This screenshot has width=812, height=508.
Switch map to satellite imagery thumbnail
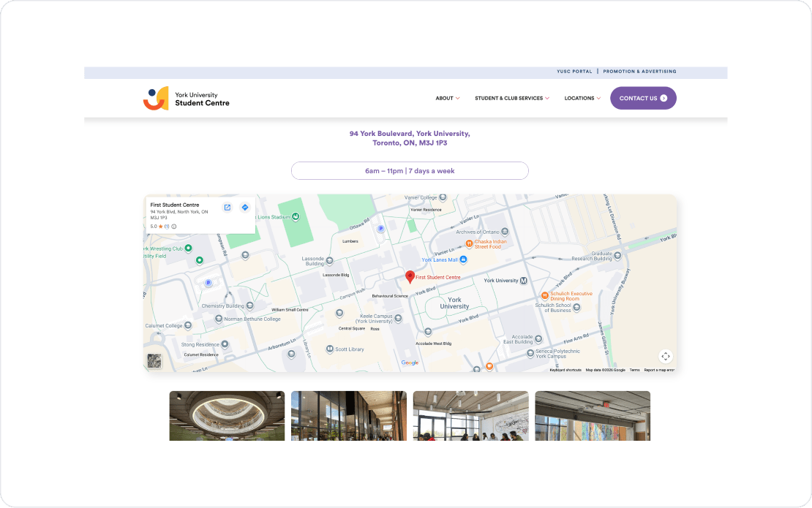pyautogui.click(x=154, y=360)
